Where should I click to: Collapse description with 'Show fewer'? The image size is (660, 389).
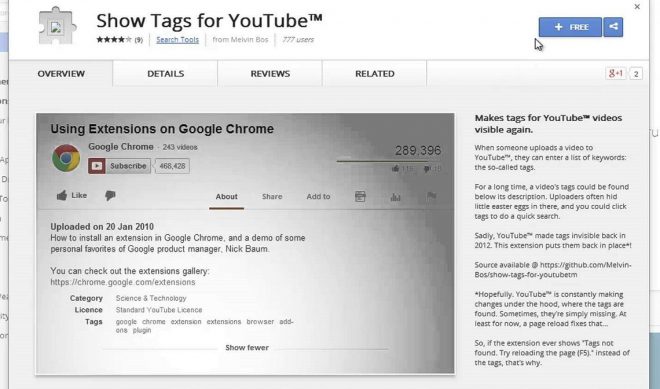click(x=247, y=348)
